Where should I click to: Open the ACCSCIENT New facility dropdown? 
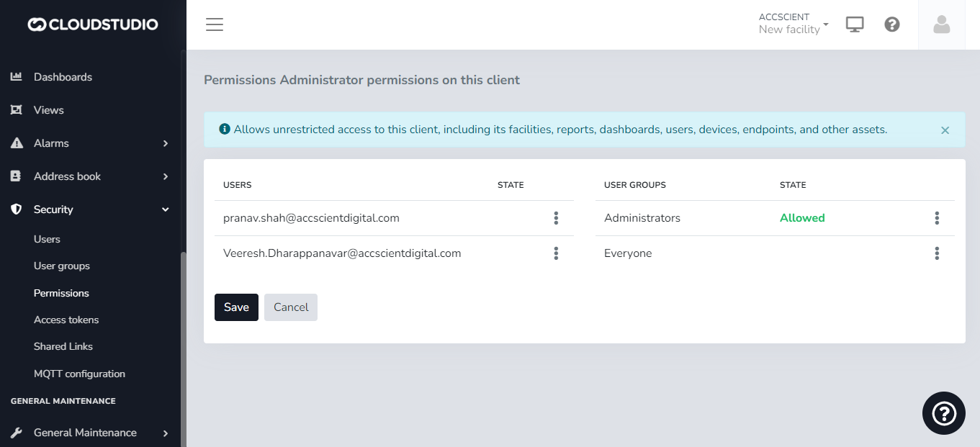coord(794,24)
